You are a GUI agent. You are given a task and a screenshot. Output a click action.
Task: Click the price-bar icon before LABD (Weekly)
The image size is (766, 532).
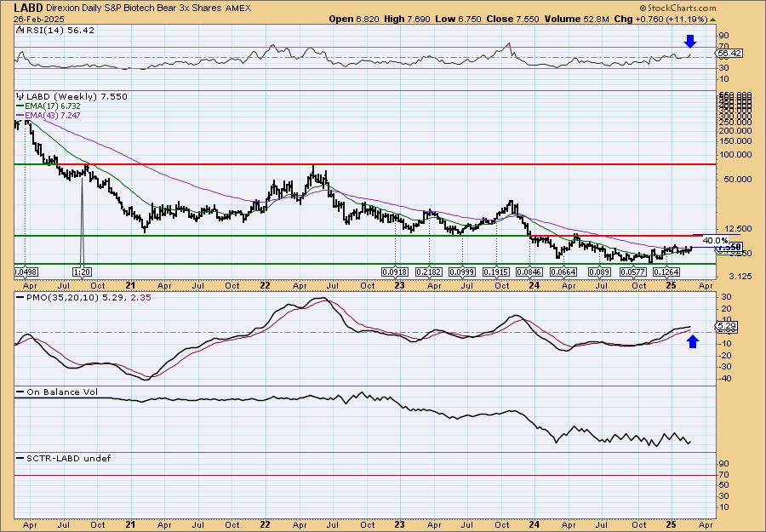20,96
